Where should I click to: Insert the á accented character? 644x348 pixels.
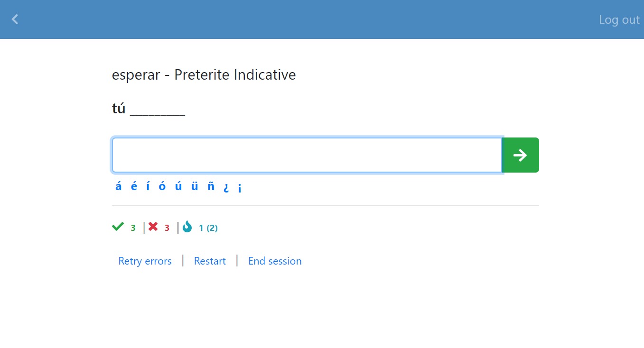click(x=118, y=186)
